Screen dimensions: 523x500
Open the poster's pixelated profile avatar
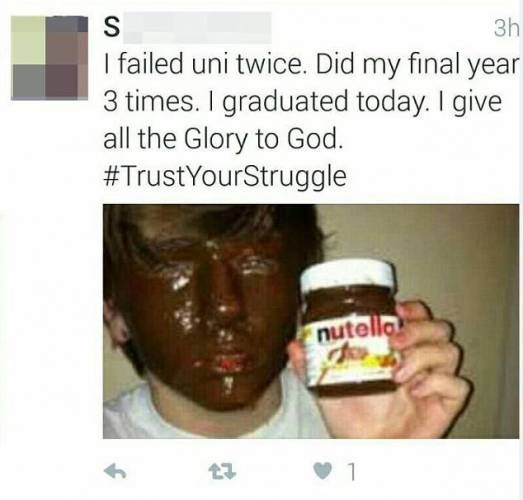49,58
